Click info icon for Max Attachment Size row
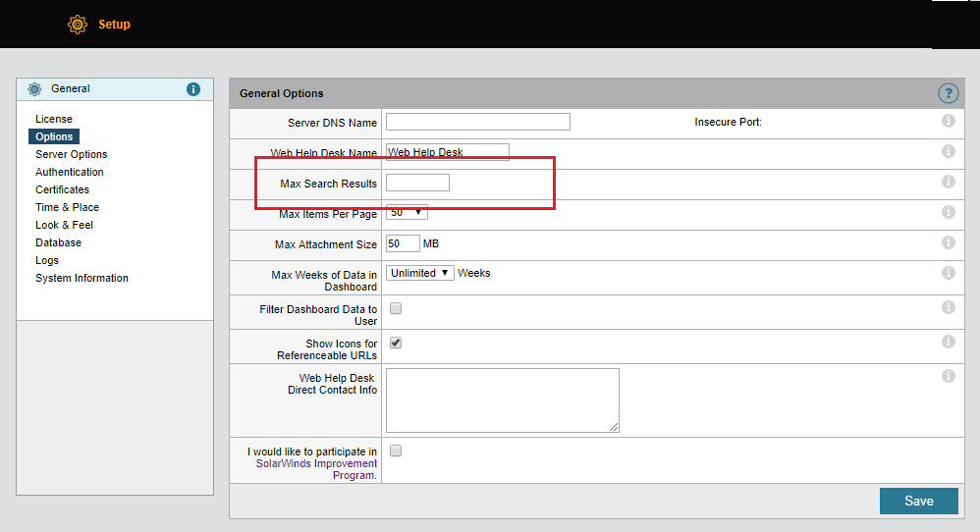The width and height of the screenshot is (980, 532). pyautogui.click(x=949, y=242)
